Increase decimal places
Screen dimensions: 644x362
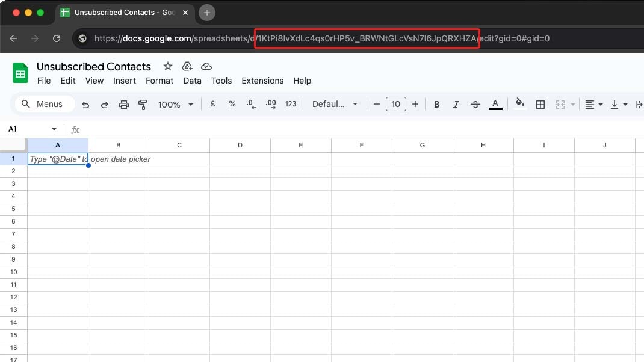click(x=271, y=104)
